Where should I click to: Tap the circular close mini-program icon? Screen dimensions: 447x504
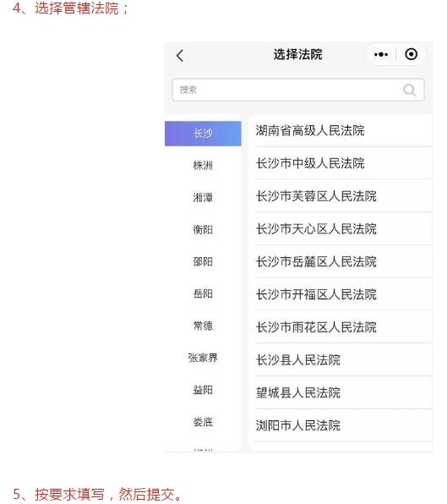[411, 54]
